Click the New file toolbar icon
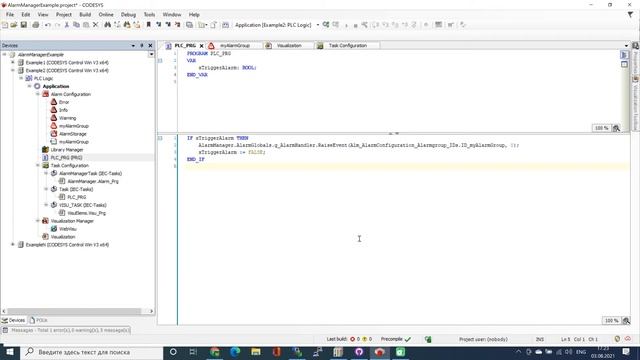Screen dimensions: 640x360 4,25
